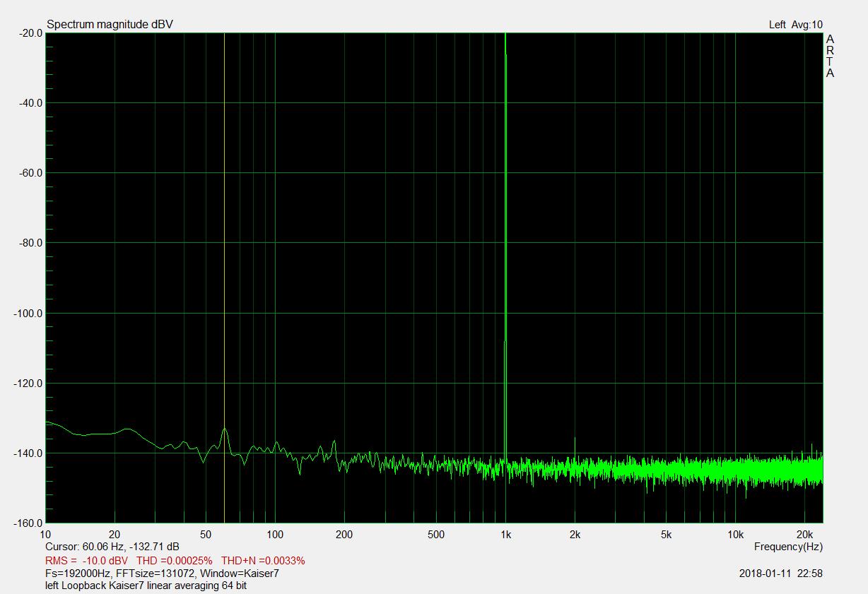Click the '200' frequency axis label
Image resolution: width=868 pixels, height=594 pixels.
click(344, 535)
